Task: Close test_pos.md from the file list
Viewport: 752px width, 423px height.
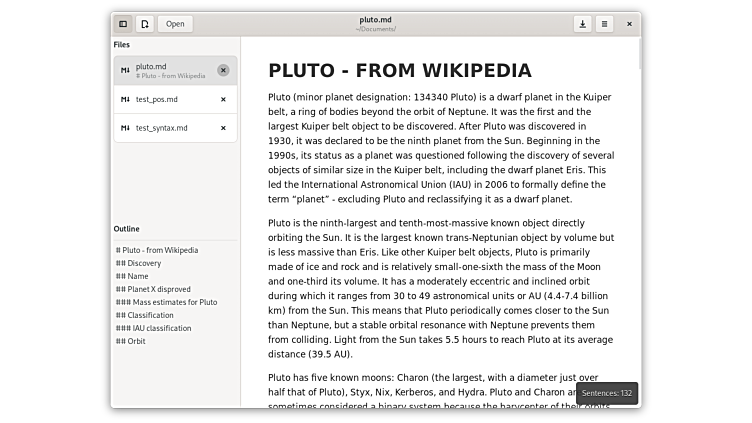Action: [223, 99]
